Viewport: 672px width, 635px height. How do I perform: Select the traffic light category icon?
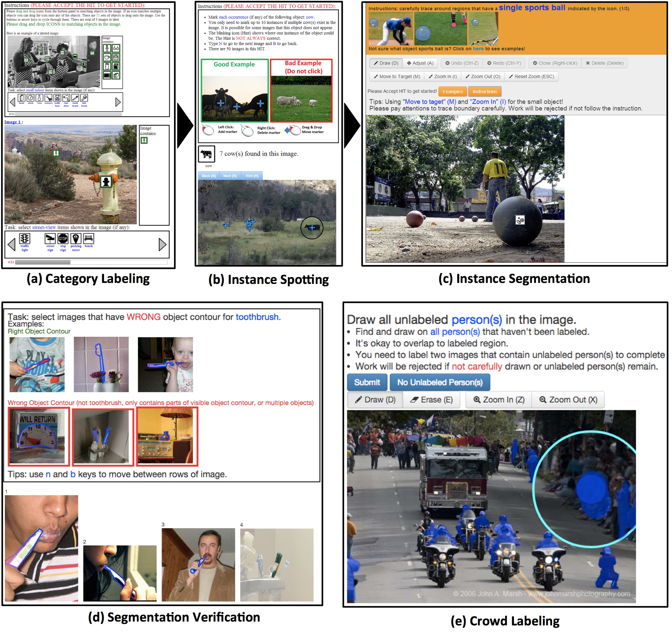[x=24, y=239]
